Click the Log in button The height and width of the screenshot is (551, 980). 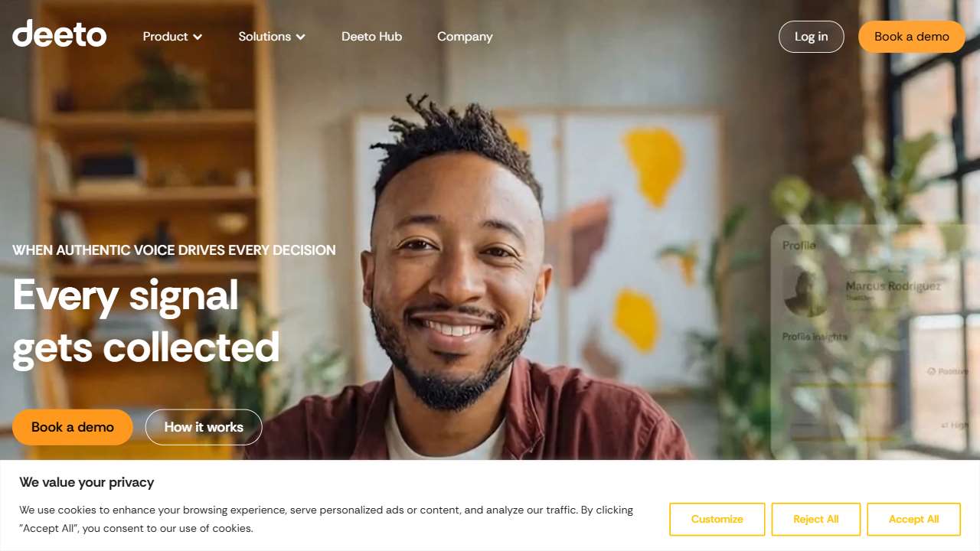click(x=812, y=37)
